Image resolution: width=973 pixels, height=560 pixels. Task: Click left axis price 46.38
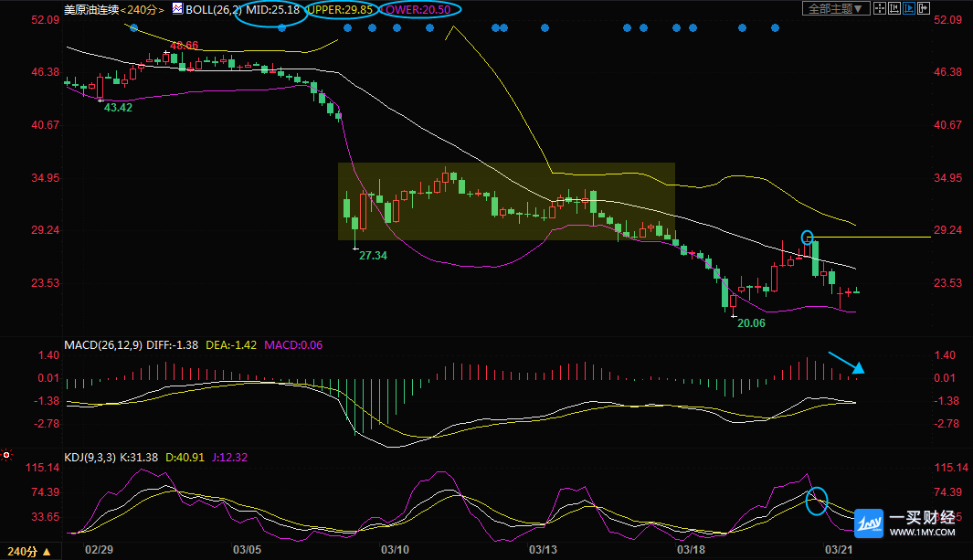(46, 72)
